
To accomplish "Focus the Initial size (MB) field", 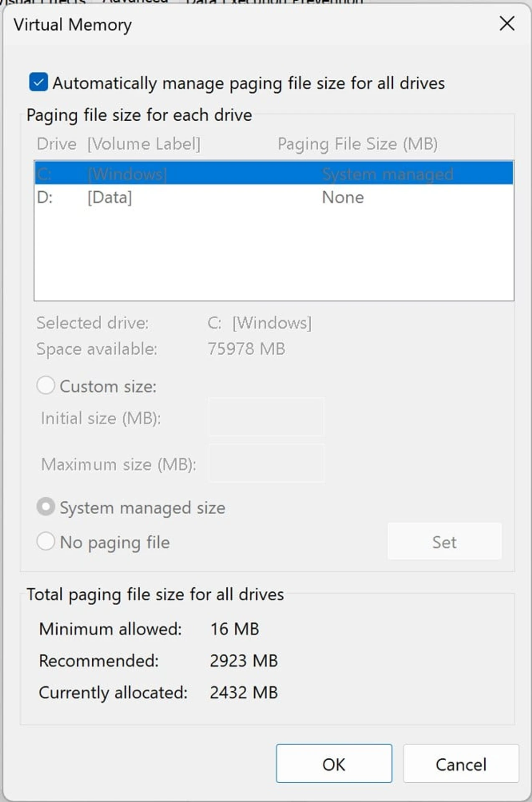I will [x=266, y=417].
